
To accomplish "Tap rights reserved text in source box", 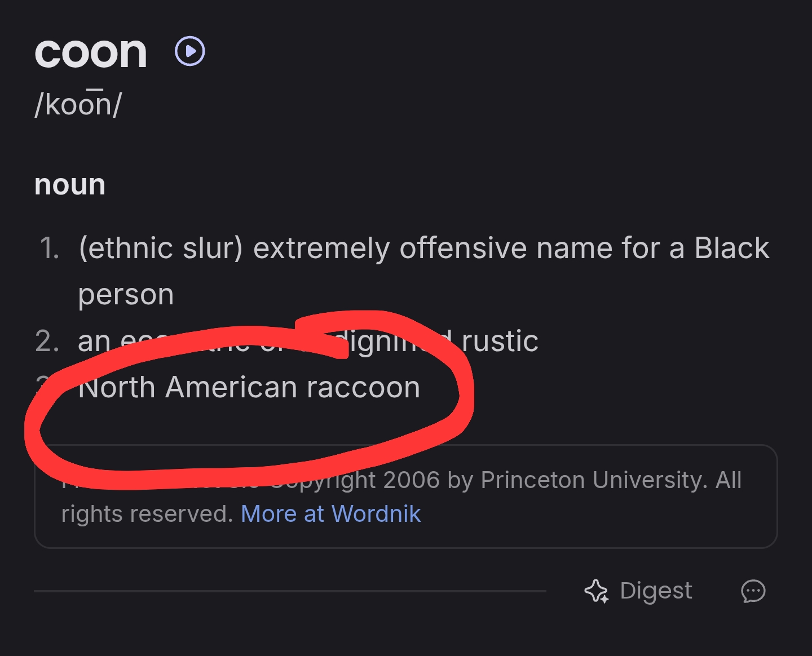I will click(147, 513).
